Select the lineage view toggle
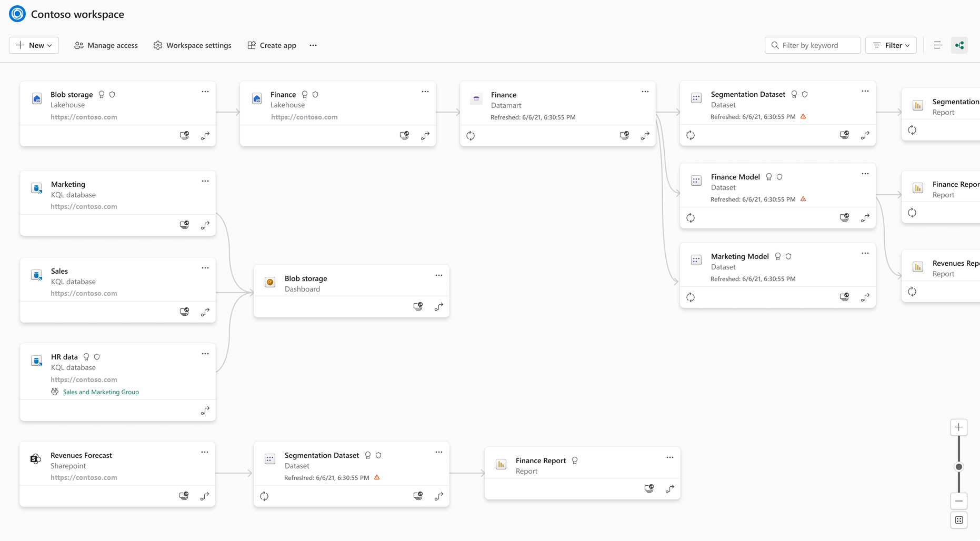Viewport: 980px width, 541px height. click(959, 45)
